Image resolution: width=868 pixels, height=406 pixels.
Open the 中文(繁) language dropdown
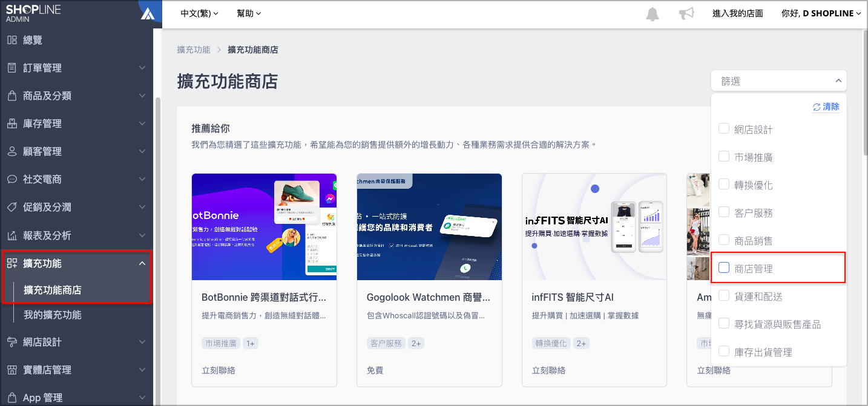[199, 13]
